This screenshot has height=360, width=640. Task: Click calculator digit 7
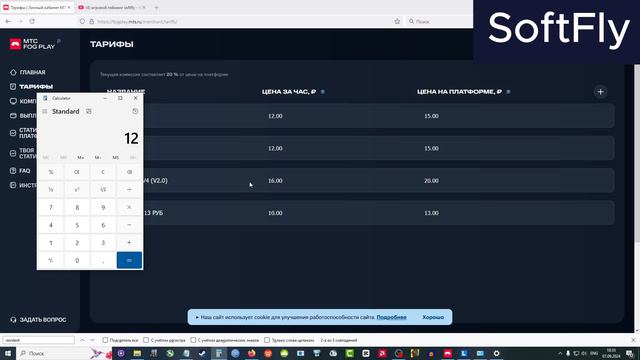pos(51,207)
